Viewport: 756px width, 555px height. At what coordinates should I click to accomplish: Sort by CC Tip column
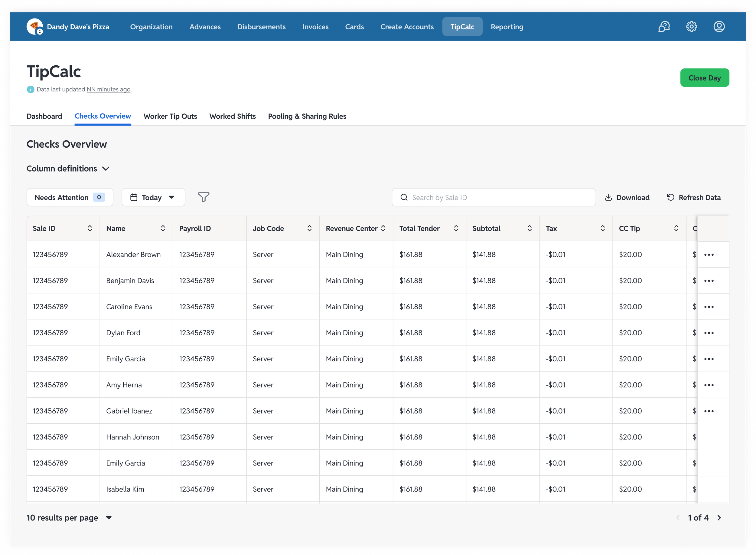click(x=676, y=228)
